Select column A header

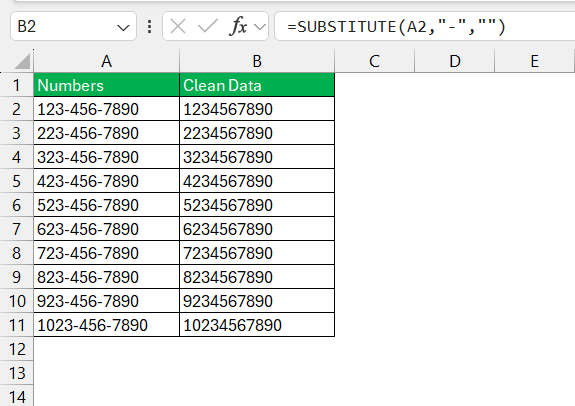coord(106,61)
